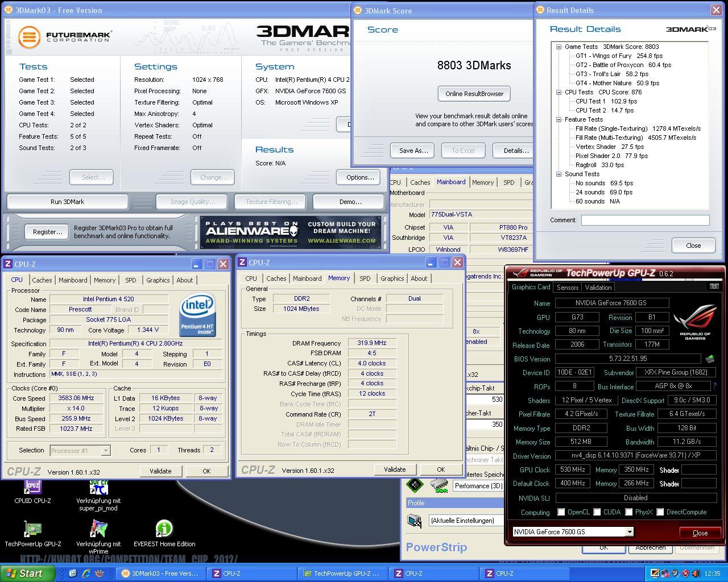The image size is (728, 582).
Task: Switch to the Sensors tab in GPU-Z
Action: click(x=568, y=287)
